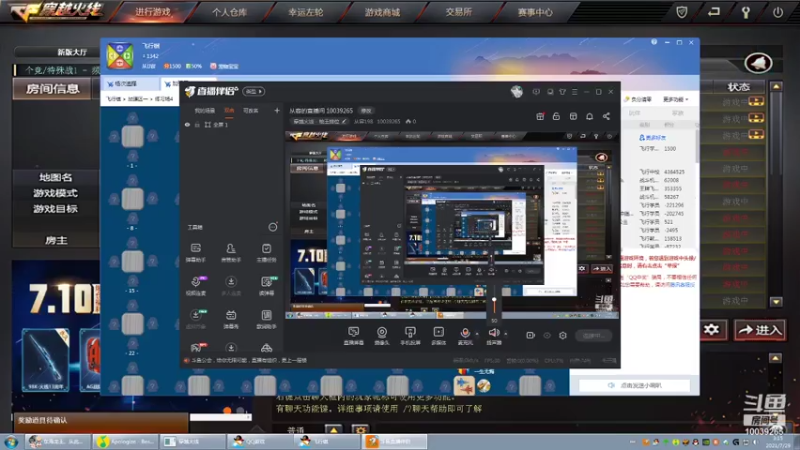Image resolution: width=800 pixels, height=450 pixels.
Task: Click the user avatar in streaming assistant titlebar
Action: (x=517, y=92)
